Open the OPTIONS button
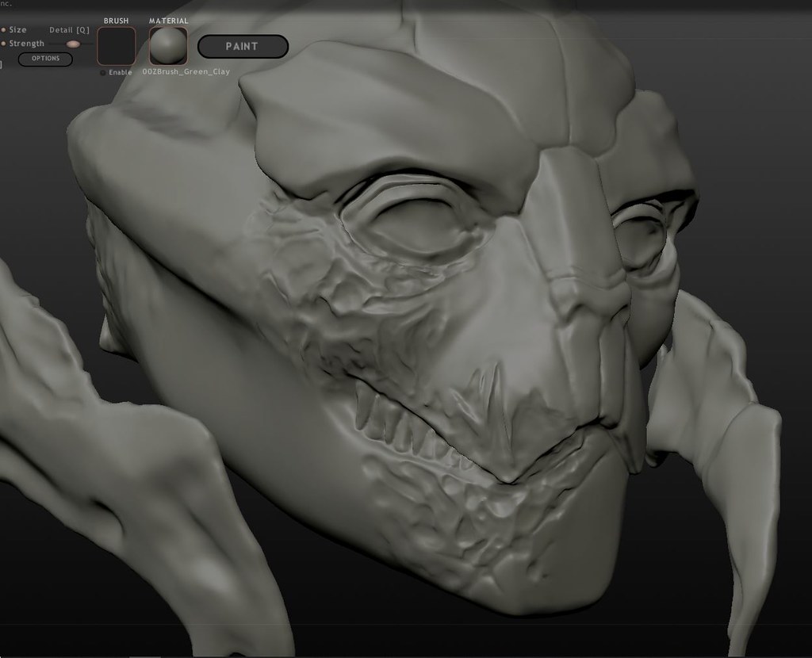Screen dimensions: 812x658 [45, 59]
